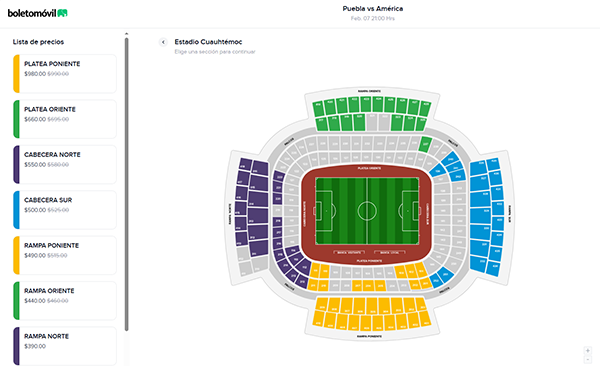600x366 pixels.
Task: Pick the Rampa Oriente price option
Action: pyautogui.click(x=65, y=301)
